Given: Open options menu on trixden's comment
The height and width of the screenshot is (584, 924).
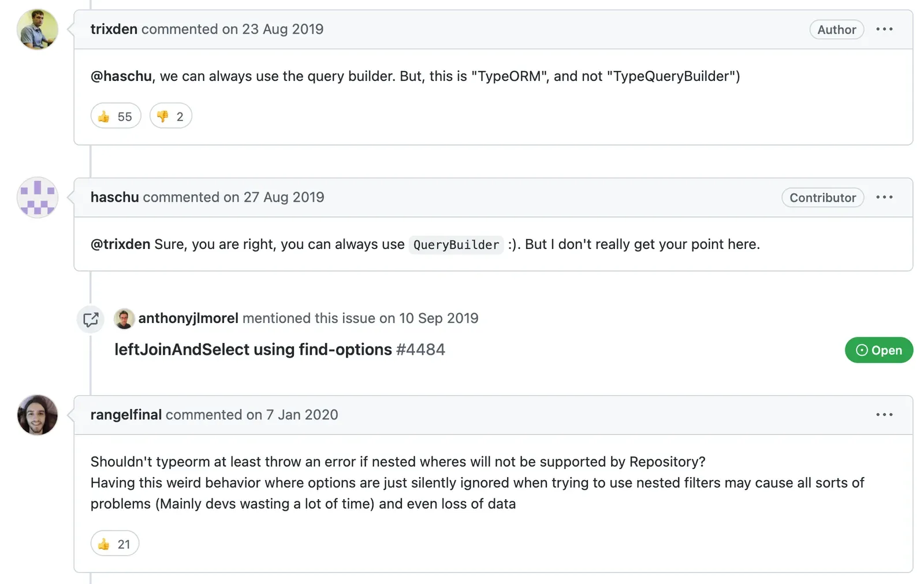Looking at the screenshot, I should (884, 29).
